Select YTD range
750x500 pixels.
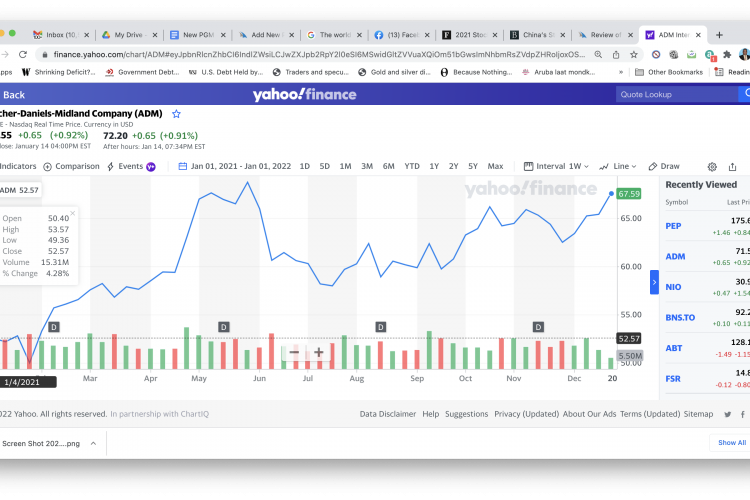pyautogui.click(x=412, y=166)
